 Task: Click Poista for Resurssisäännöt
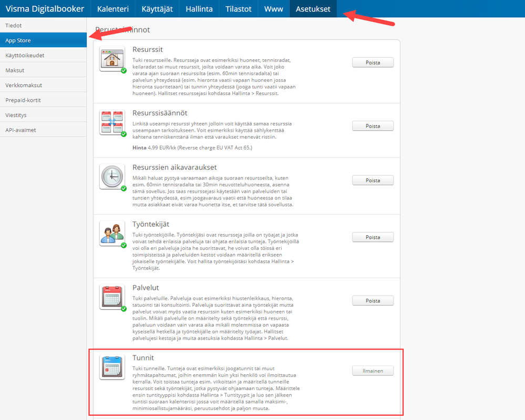tap(373, 126)
